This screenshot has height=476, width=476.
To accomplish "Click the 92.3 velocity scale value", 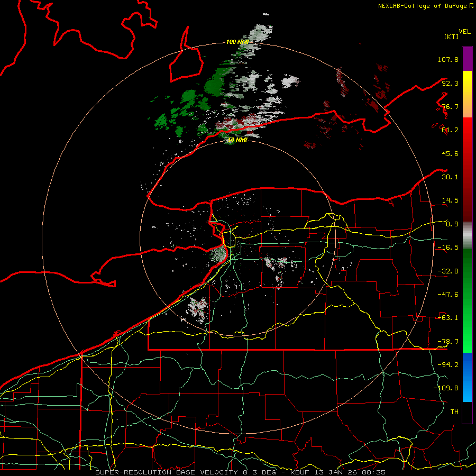I will 450,83.
